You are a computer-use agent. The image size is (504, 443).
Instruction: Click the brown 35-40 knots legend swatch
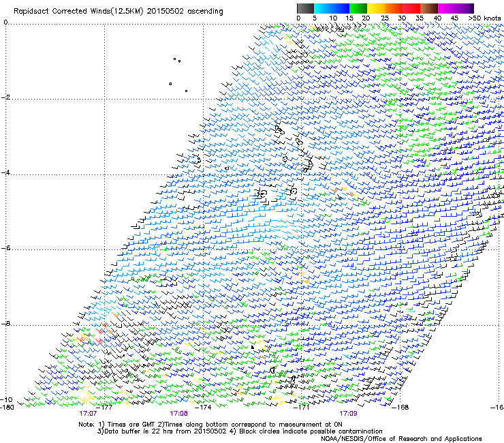point(429,8)
